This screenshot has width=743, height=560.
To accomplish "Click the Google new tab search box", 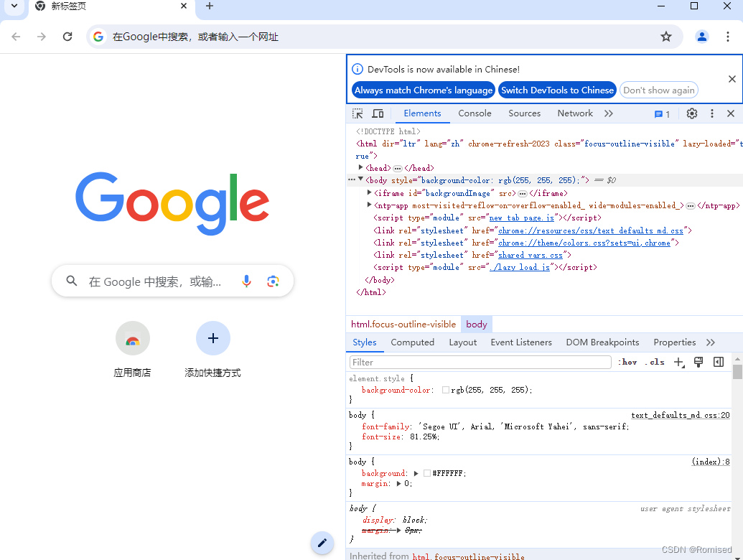I will pos(172,281).
